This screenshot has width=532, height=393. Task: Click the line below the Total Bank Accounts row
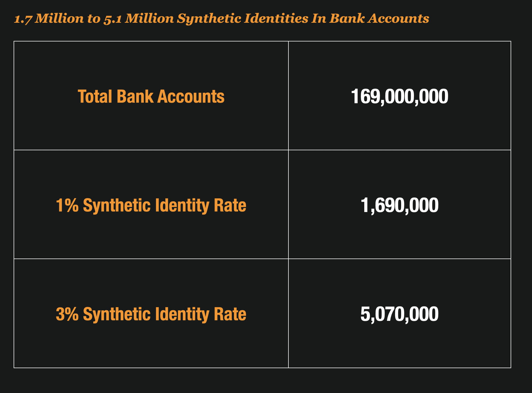(151, 150)
